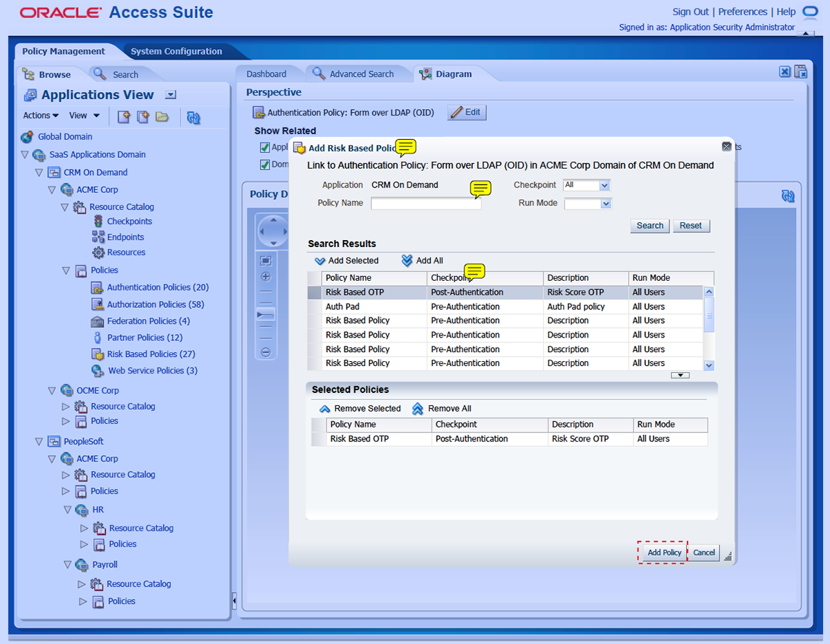Click the zoom in plus icon in diagram
The width and height of the screenshot is (830, 644).
coord(266,277)
